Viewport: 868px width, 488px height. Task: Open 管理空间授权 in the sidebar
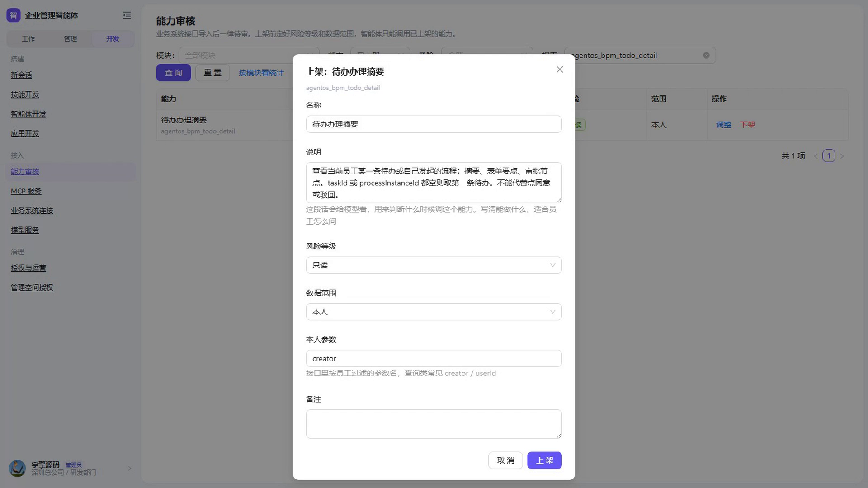[32, 287]
